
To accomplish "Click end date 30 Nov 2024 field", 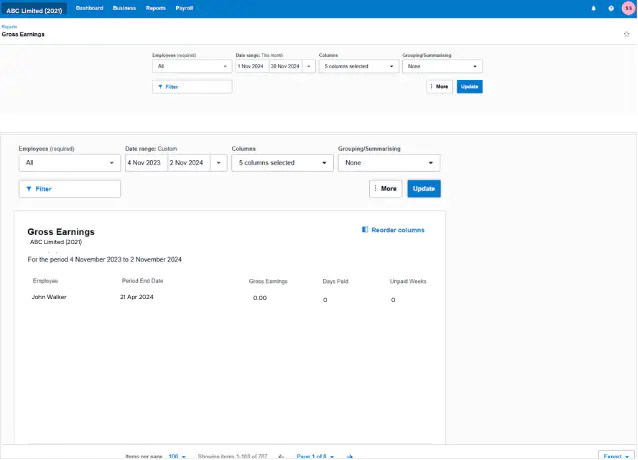I will pyautogui.click(x=285, y=66).
